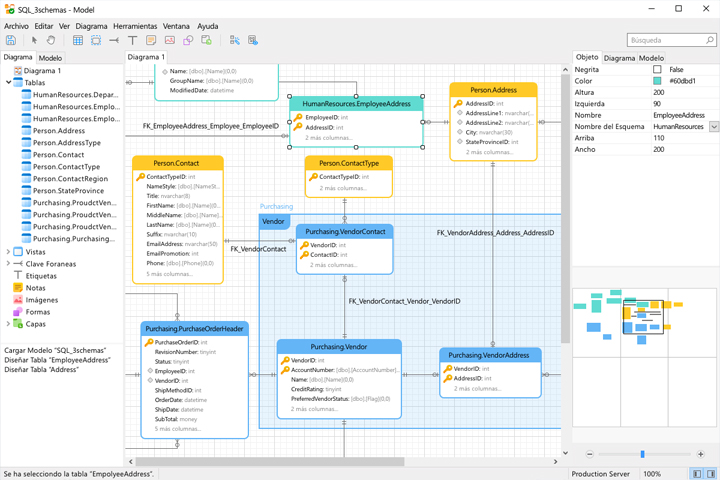Click the auto-layout toolbar icon
This screenshot has width=720, height=480.
click(235, 40)
